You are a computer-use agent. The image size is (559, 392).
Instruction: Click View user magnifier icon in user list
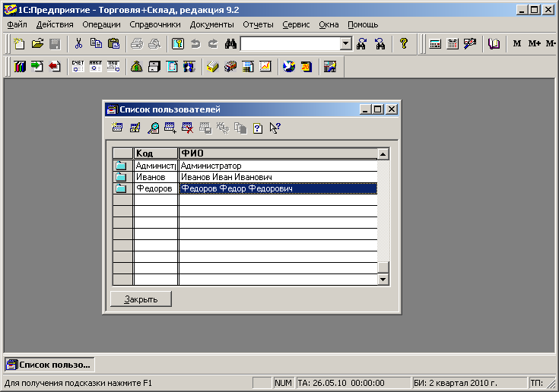(x=153, y=128)
